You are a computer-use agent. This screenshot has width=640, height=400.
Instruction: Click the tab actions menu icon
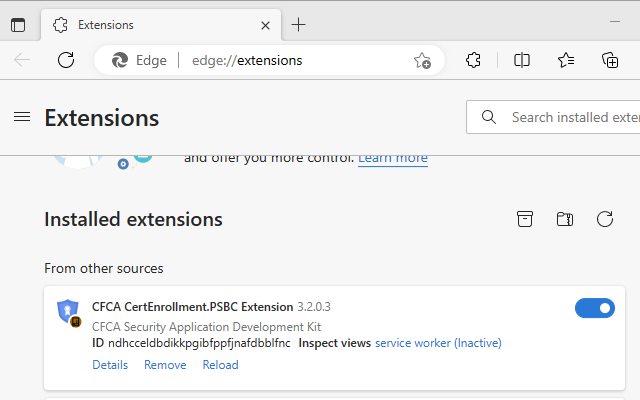tap(18, 25)
